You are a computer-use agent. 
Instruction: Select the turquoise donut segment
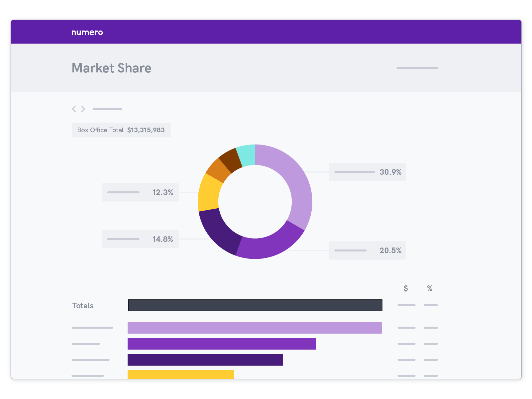247,155
